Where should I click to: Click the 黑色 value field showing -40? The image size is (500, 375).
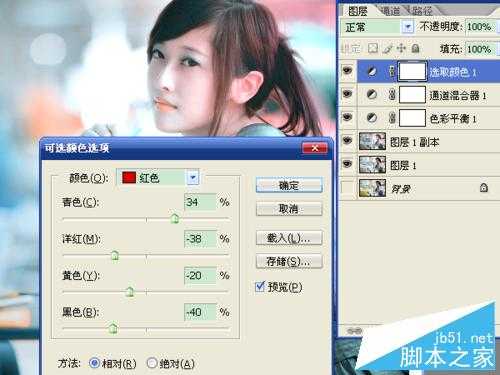(200, 312)
